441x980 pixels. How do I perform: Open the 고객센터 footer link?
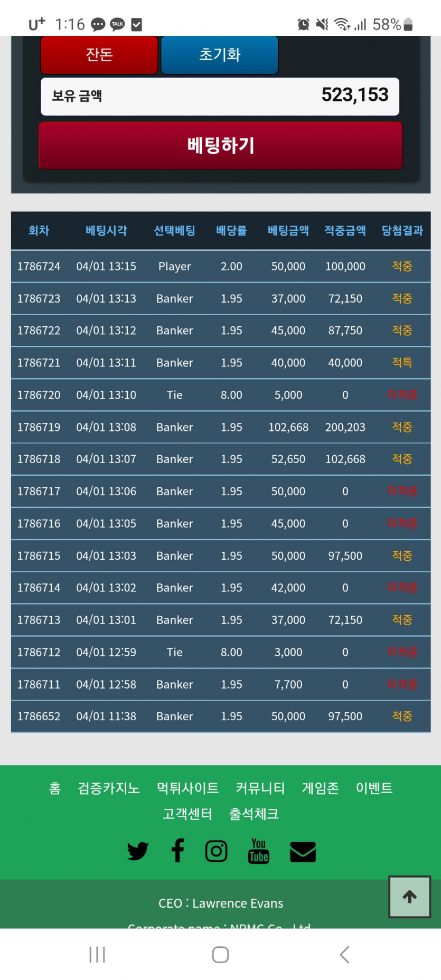pos(187,814)
